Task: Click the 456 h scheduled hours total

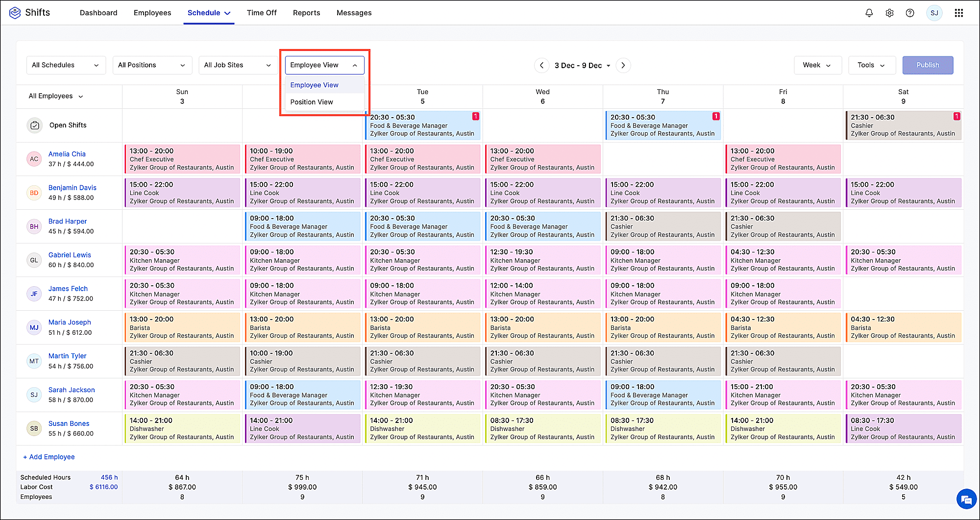Action: click(109, 477)
